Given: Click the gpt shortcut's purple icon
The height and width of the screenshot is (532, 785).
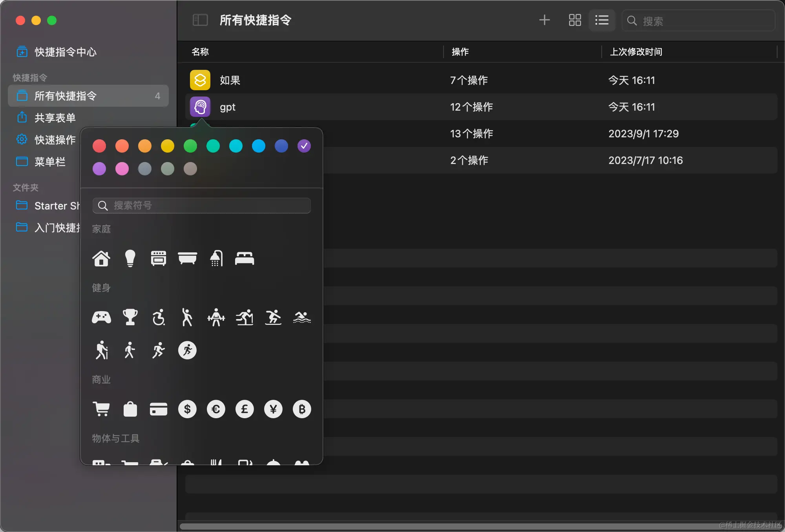Looking at the screenshot, I should 200,107.
